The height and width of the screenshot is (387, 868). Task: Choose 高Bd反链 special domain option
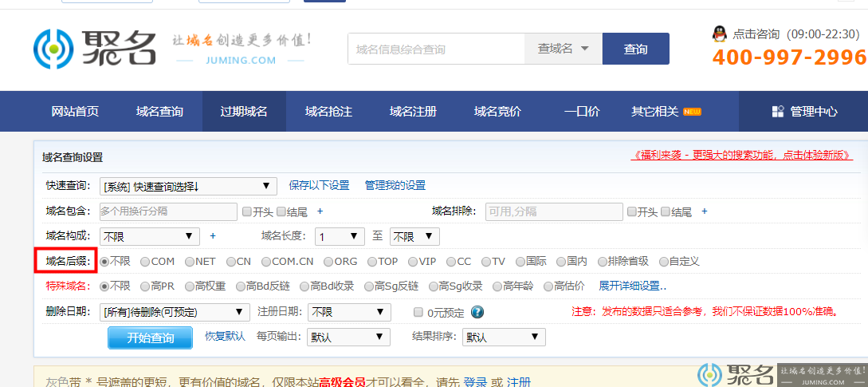click(240, 286)
